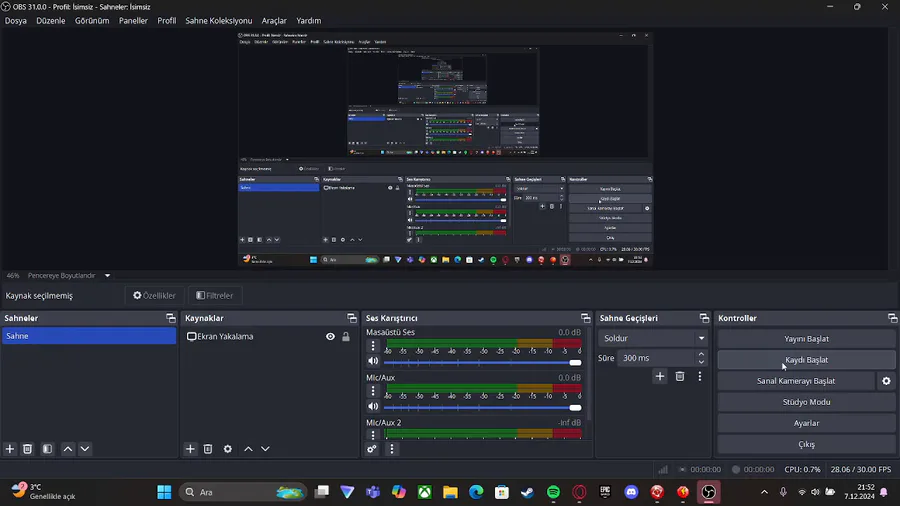Mute Masaüstü Ses speaker icon

tap(373, 361)
